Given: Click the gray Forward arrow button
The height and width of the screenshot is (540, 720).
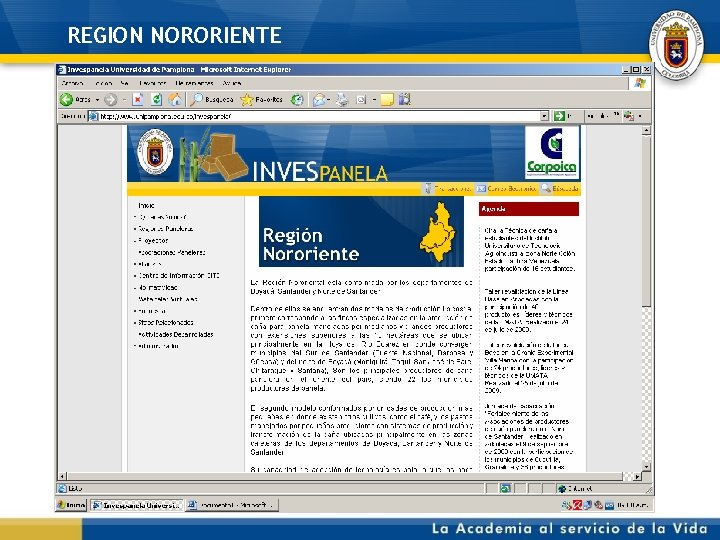Looking at the screenshot, I should coord(111,99).
